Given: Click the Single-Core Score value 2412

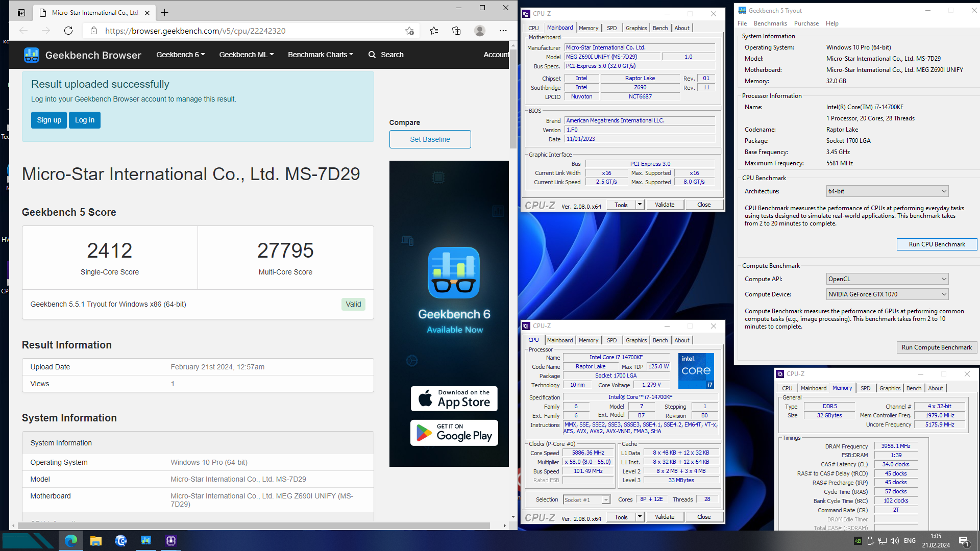Looking at the screenshot, I should click(109, 251).
